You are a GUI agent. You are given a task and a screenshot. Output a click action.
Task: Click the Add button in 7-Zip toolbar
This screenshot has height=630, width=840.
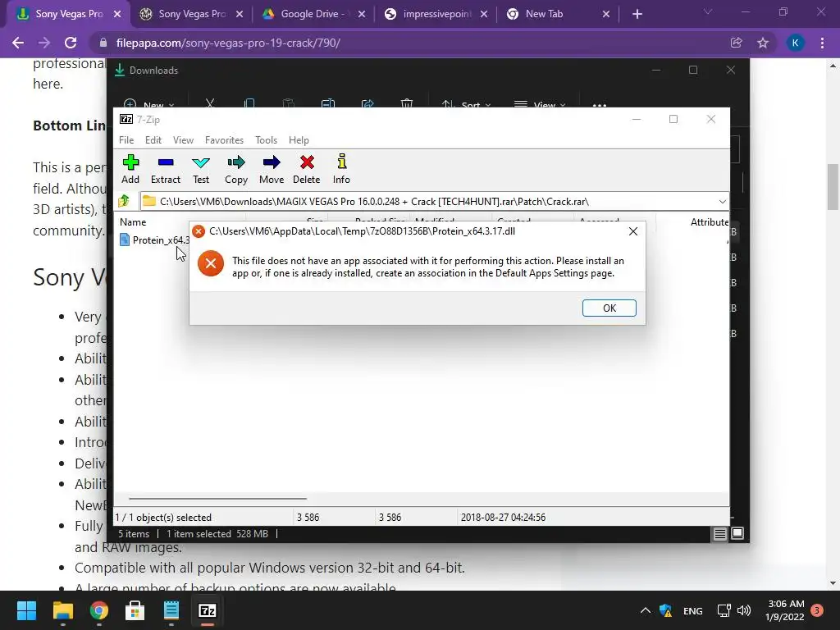pos(130,169)
